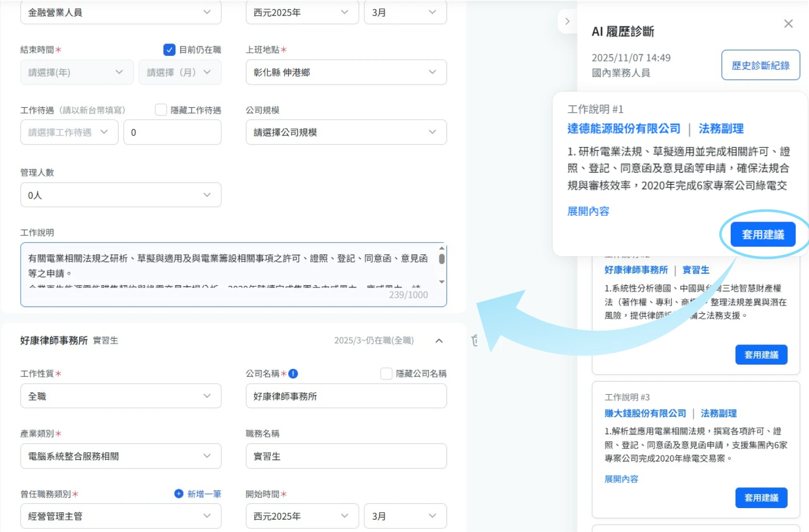Screen dimensions: 809x532
Task: Click 套用建議 for 賺大錢股份有限公司 suggestion
Action: click(x=761, y=498)
